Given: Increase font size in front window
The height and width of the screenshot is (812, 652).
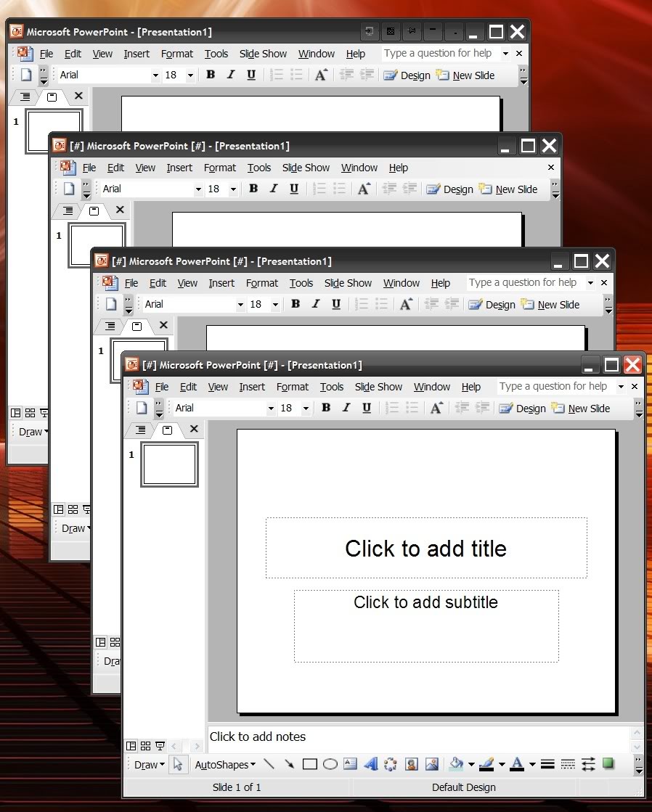Looking at the screenshot, I should [436, 408].
